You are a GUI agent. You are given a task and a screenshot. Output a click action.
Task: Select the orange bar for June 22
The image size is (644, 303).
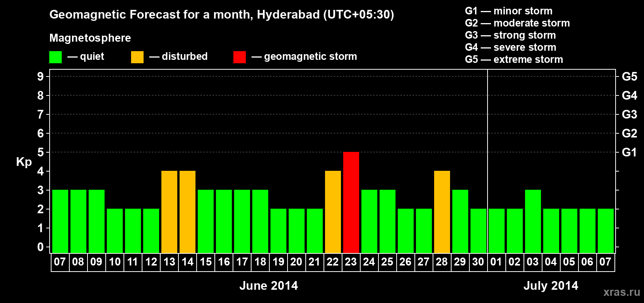[x=333, y=212]
